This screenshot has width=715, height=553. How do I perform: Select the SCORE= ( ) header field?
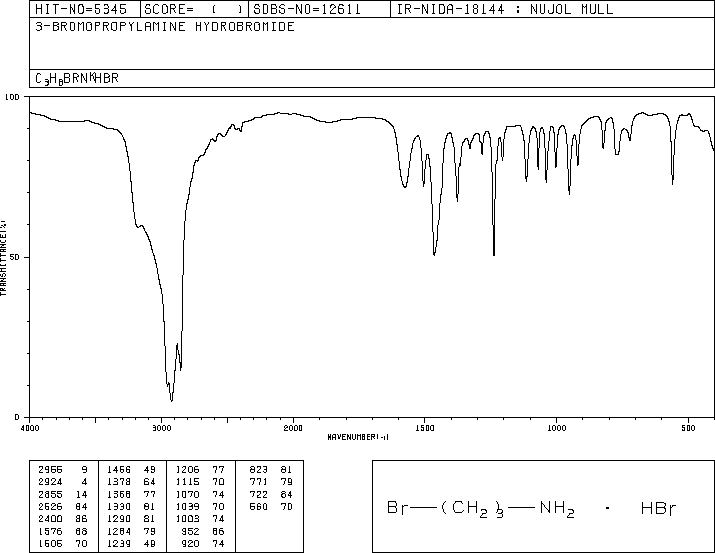click(x=194, y=9)
